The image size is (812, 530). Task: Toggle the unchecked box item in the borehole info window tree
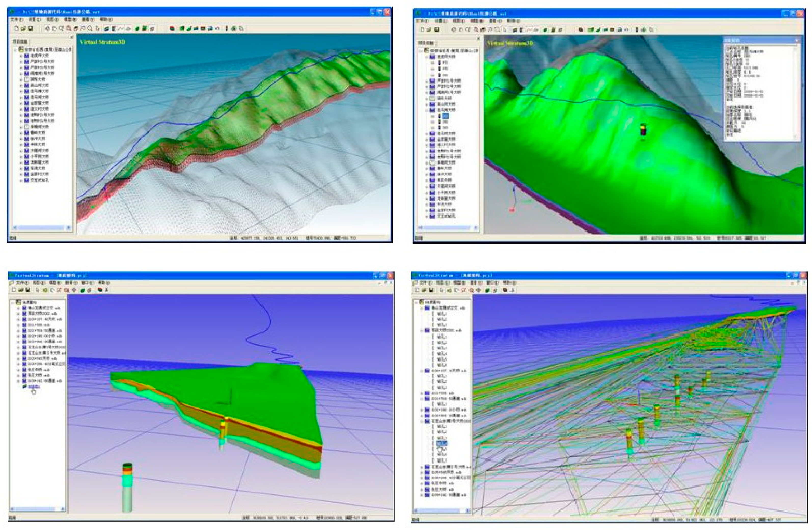(x=432, y=98)
